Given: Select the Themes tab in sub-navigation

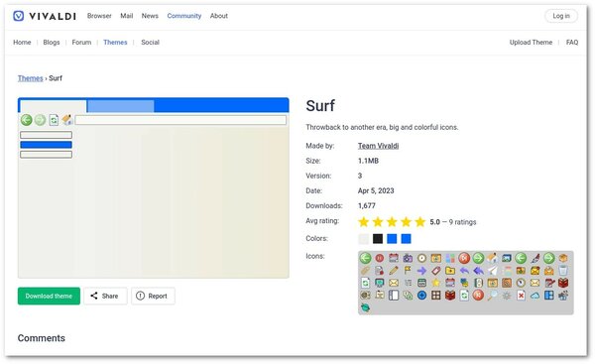Looking at the screenshot, I should click(115, 42).
